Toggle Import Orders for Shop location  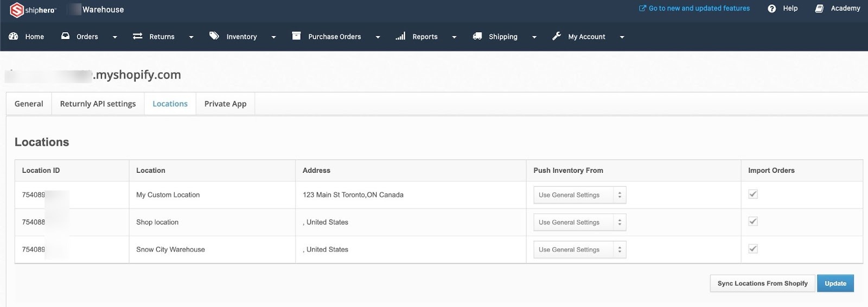click(x=753, y=222)
